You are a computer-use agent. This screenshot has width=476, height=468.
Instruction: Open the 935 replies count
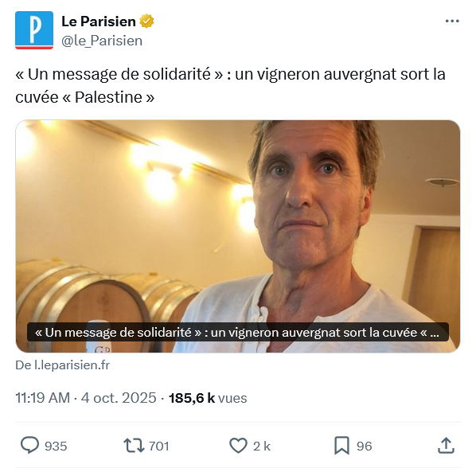tap(56, 447)
